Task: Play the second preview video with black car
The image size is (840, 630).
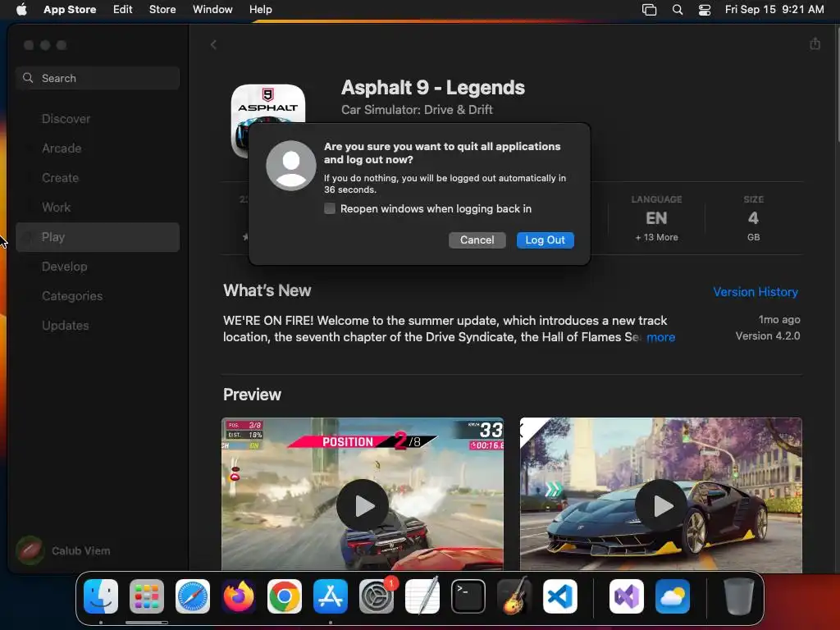Action: click(x=661, y=505)
